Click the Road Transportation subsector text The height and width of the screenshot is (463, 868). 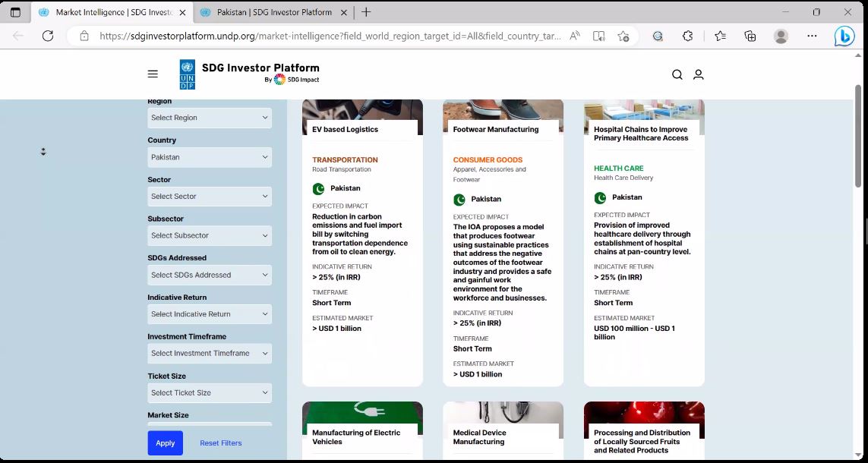342,169
